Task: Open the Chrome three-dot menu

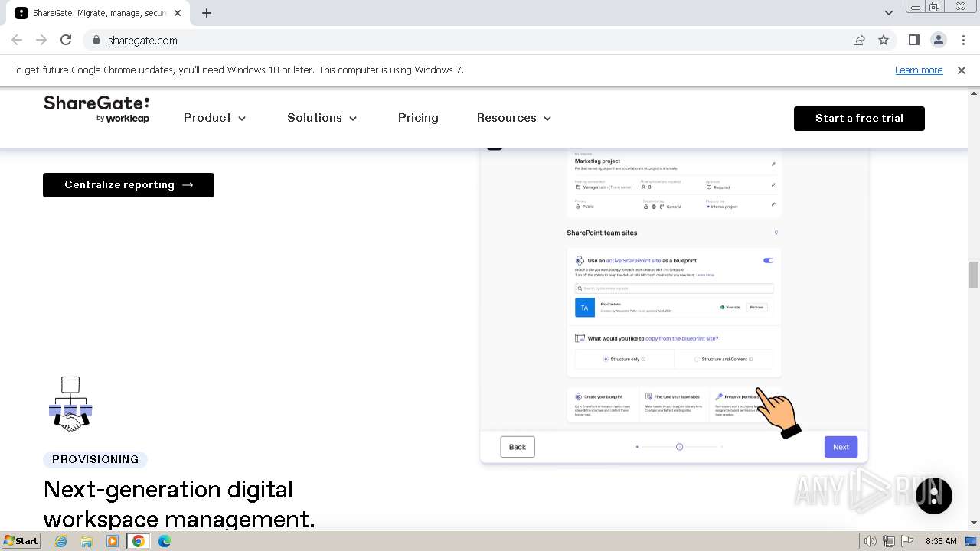Action: (962, 40)
